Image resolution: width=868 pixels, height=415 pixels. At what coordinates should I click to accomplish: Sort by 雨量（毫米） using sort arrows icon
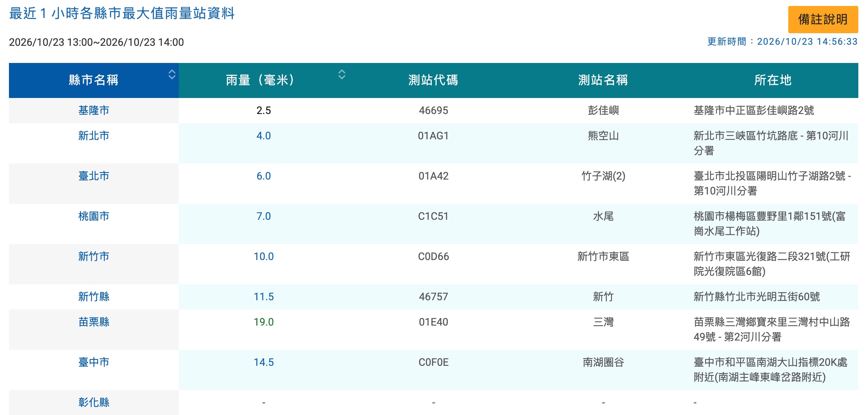coord(342,75)
